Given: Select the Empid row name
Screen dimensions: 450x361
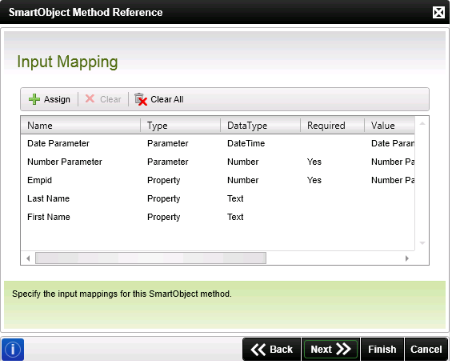Looking at the screenshot, I should click(x=40, y=180).
